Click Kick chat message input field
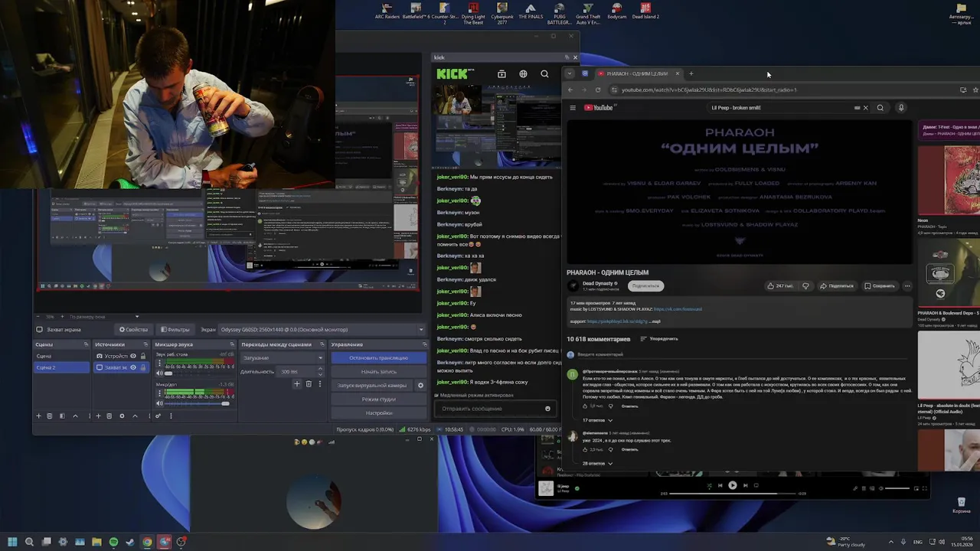This screenshot has height=551, width=980. (490, 409)
